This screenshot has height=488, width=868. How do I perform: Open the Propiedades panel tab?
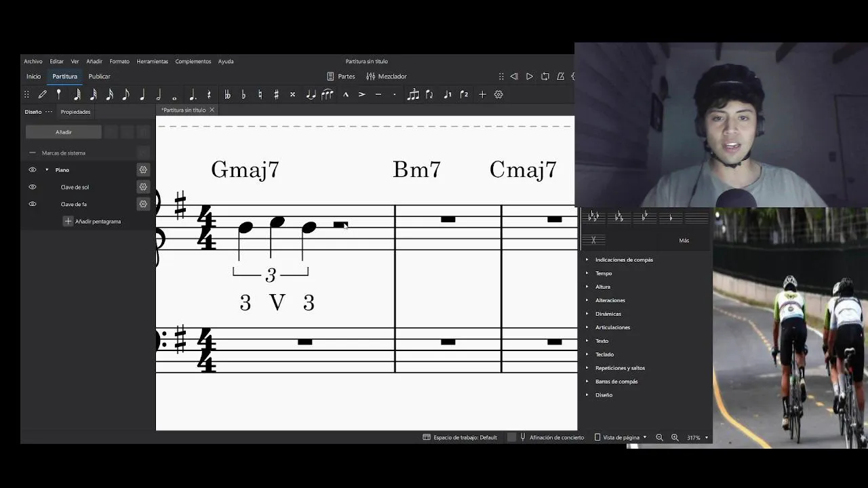[x=75, y=112]
